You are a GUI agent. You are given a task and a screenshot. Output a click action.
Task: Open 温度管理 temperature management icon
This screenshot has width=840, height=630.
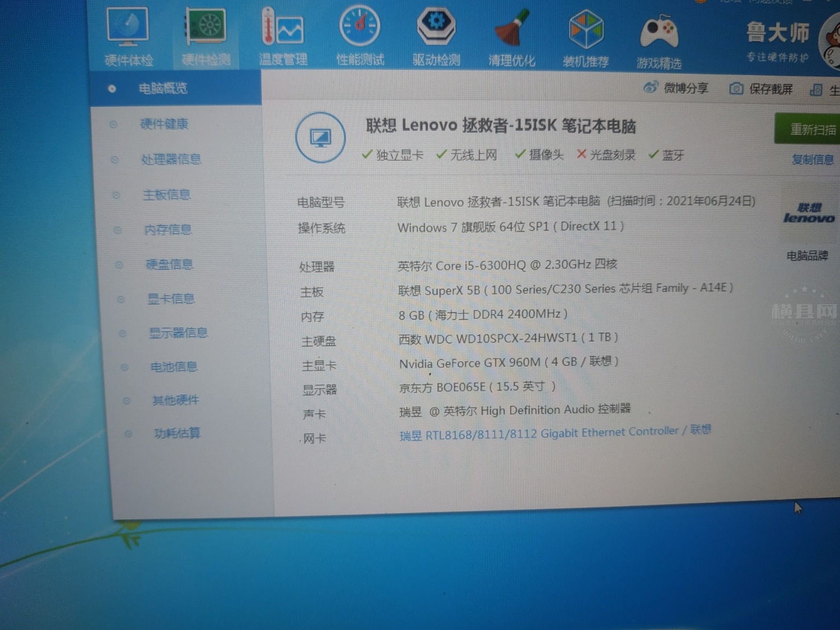pyautogui.click(x=283, y=36)
